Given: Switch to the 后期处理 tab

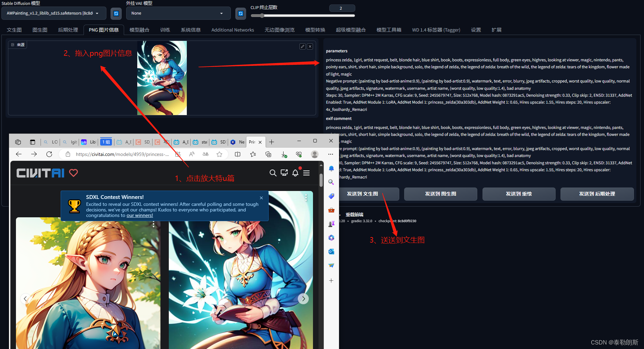Looking at the screenshot, I should 68,30.
